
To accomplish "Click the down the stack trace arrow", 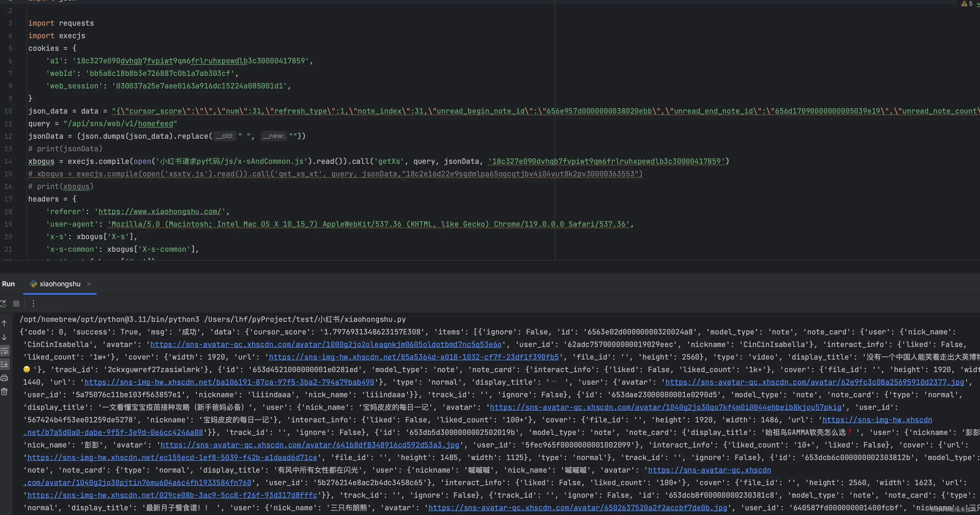I will (x=4, y=337).
